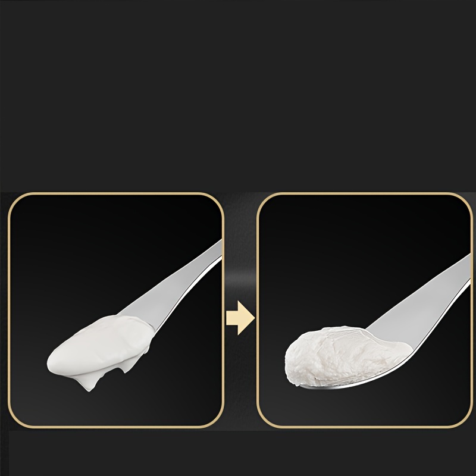Click the rounded tip of the left cream blob
This screenshot has height=476, width=476.
52,363
